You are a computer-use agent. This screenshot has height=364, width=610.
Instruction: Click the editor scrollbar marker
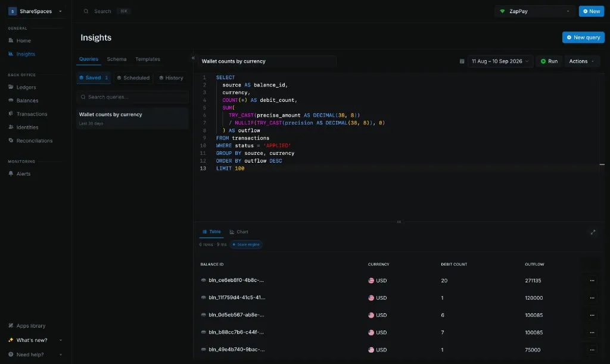[x=602, y=164]
